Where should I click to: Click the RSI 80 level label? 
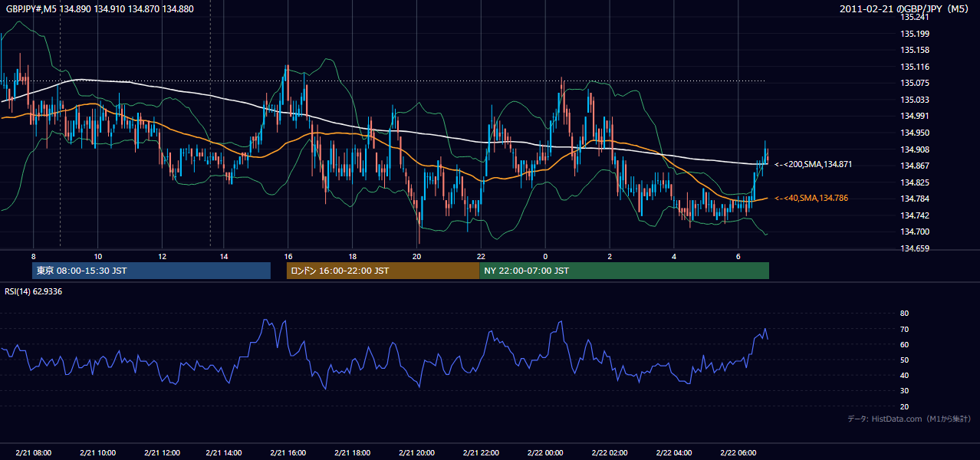(904, 314)
